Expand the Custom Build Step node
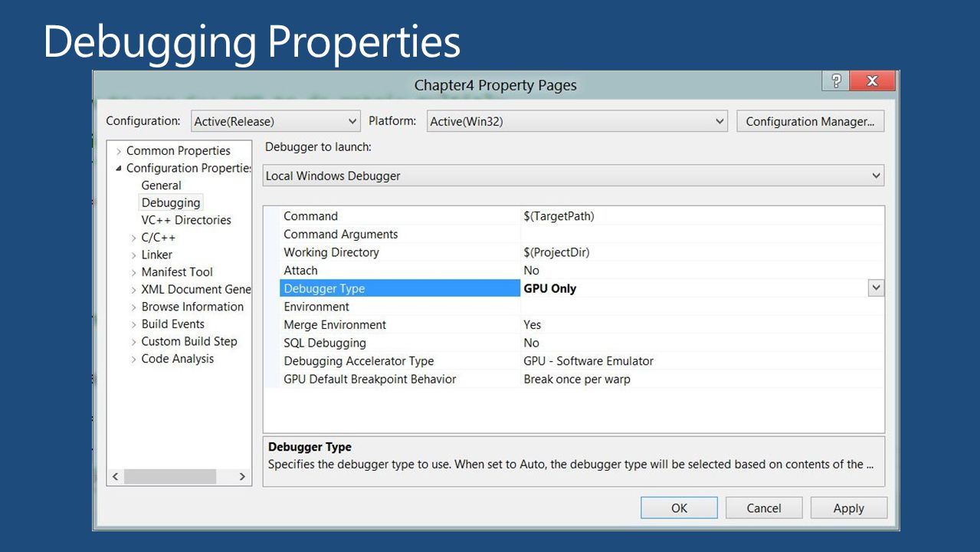The height and width of the screenshot is (552, 980). pyautogui.click(x=134, y=342)
